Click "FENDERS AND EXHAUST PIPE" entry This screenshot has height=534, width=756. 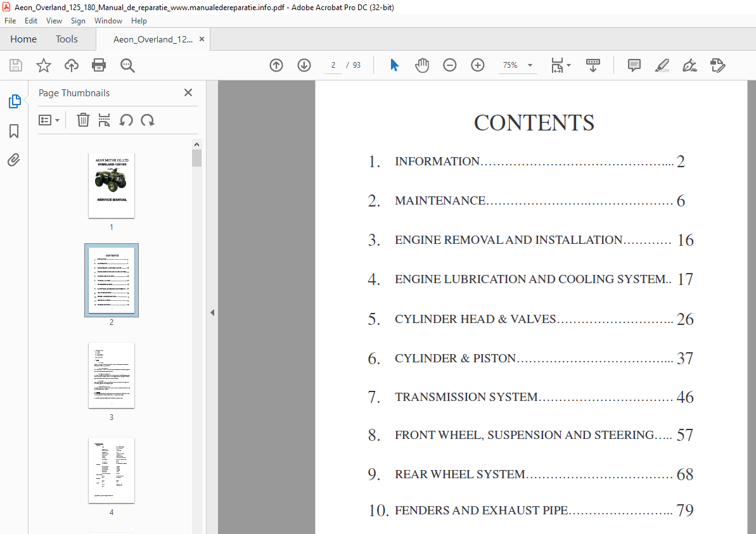[481, 511]
